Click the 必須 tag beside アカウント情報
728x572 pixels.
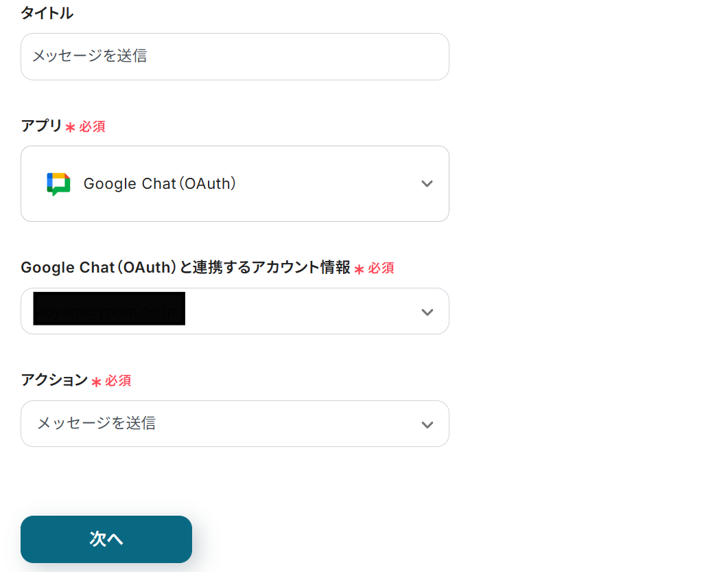[x=381, y=268]
